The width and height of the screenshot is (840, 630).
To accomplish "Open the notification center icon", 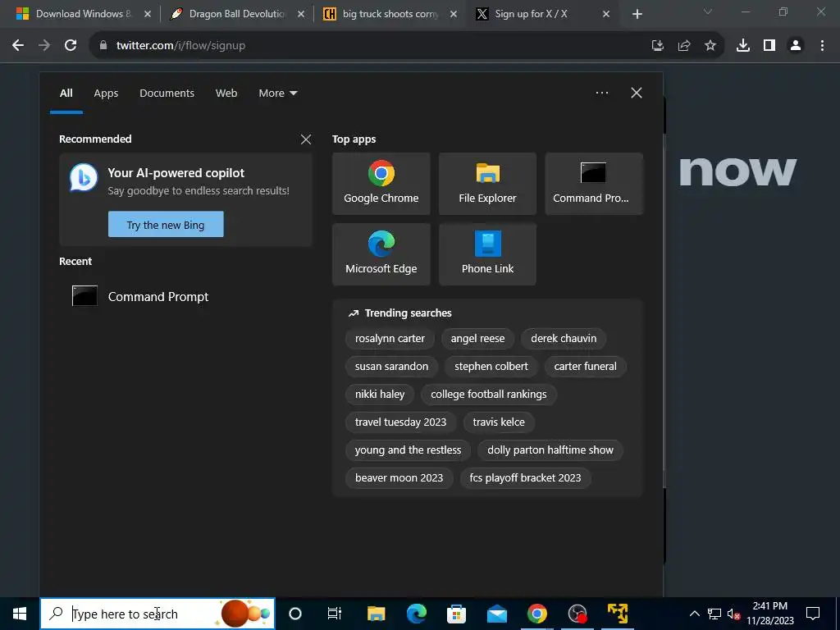I will click(813, 614).
